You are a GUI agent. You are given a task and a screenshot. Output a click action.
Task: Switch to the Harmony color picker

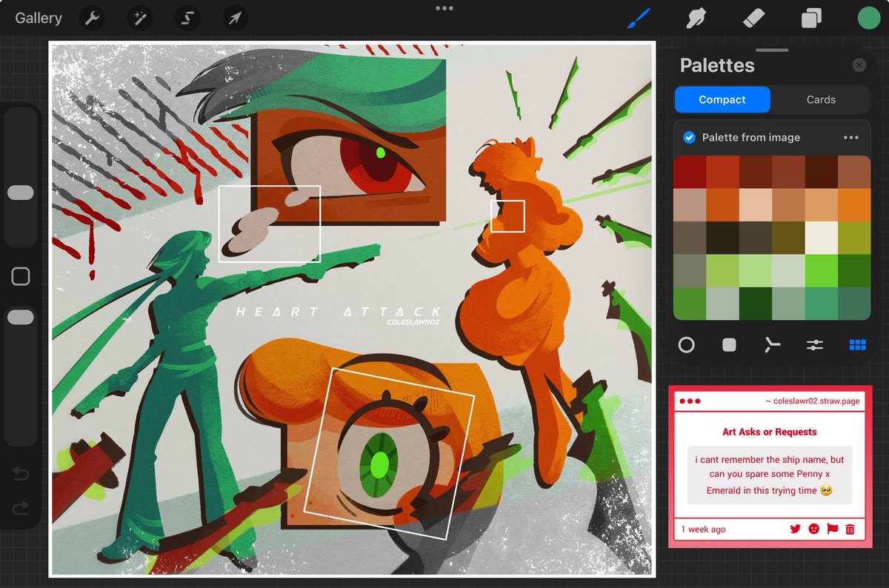773,344
